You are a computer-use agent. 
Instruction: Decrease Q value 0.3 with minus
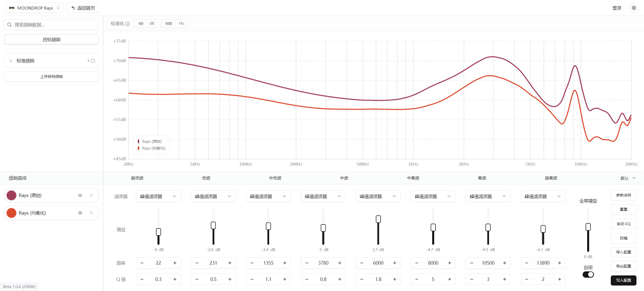(142, 279)
